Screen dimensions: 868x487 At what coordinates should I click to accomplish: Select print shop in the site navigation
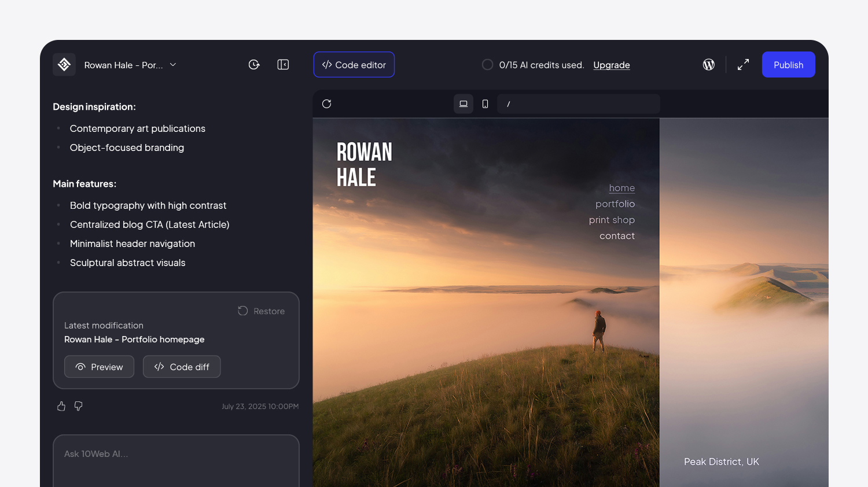coord(612,220)
